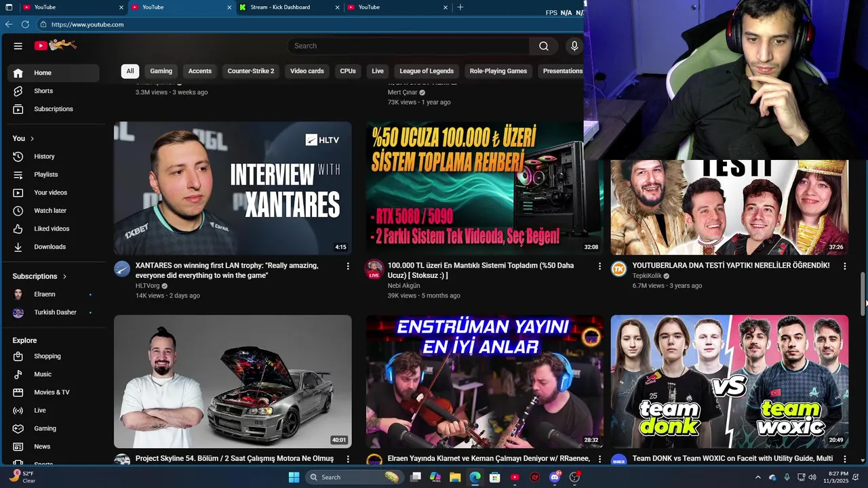Play the Team donk vs Team woxic thumbnail
This screenshot has width=868, height=488.
click(730, 382)
